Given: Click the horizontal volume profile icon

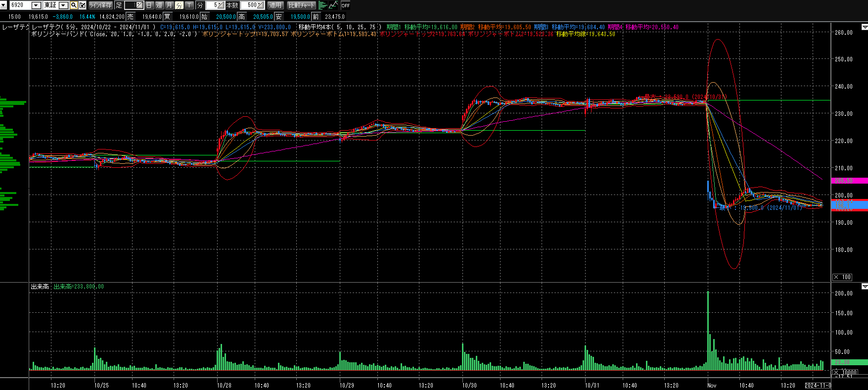Looking at the screenshot, I should click(x=322, y=5).
